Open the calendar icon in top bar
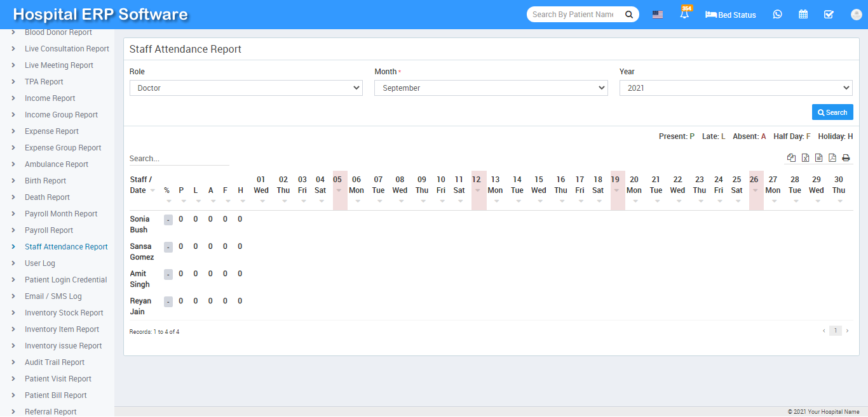The height and width of the screenshot is (417, 868). click(803, 15)
